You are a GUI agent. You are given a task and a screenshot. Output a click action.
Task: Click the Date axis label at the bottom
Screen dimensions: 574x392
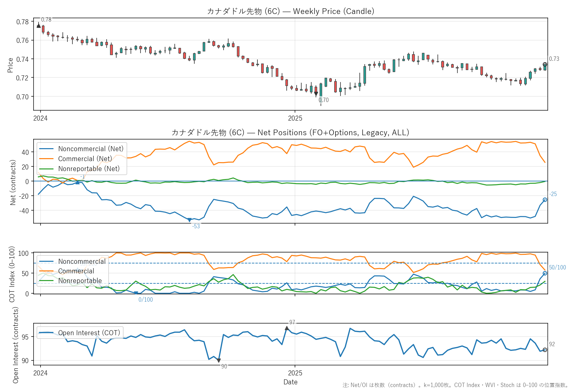click(290, 382)
